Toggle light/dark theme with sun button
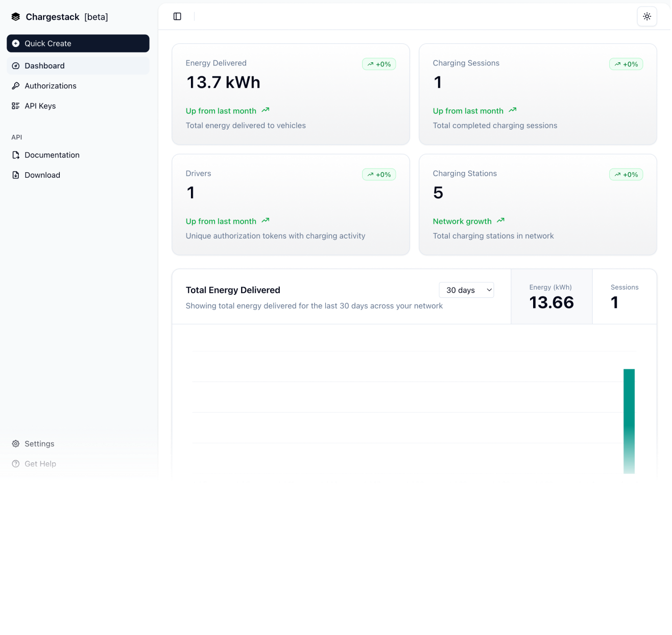The height and width of the screenshot is (635, 672). [647, 16]
